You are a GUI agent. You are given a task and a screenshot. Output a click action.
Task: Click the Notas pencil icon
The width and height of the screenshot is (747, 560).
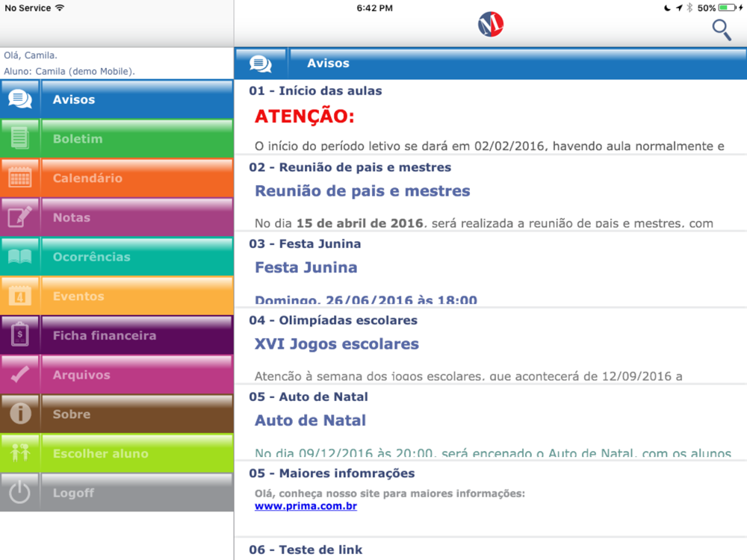[20, 217]
